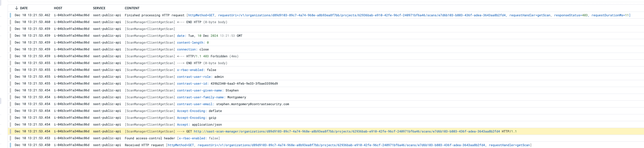Click the blue severity bar on the last log row
The image size is (644, 148).
coord(10,145)
